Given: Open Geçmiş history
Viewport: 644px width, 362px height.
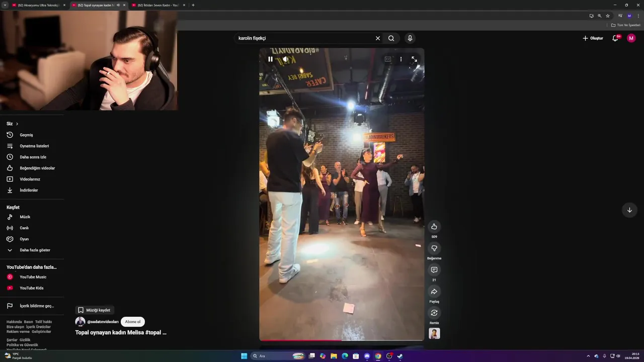Looking at the screenshot, I should click(x=26, y=135).
